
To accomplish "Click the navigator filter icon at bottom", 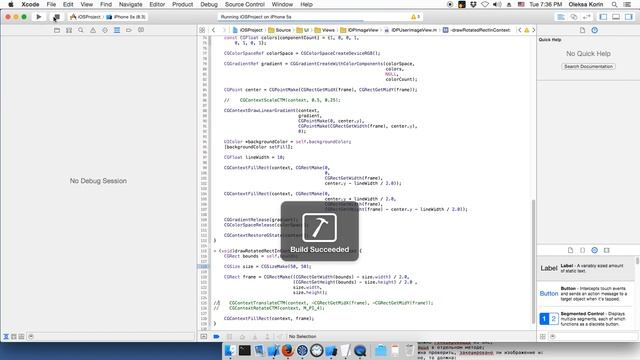I will 31,336.
